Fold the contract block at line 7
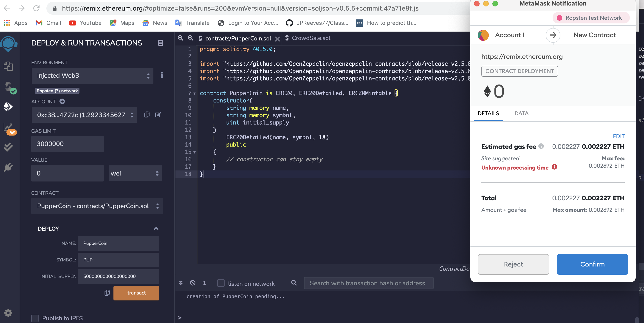This screenshot has width=644, height=323. [x=195, y=93]
